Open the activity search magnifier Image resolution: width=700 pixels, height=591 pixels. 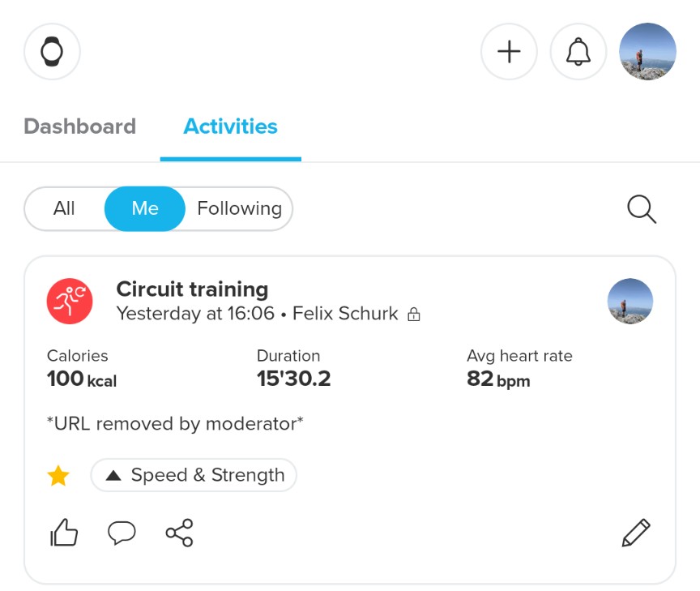tap(641, 209)
